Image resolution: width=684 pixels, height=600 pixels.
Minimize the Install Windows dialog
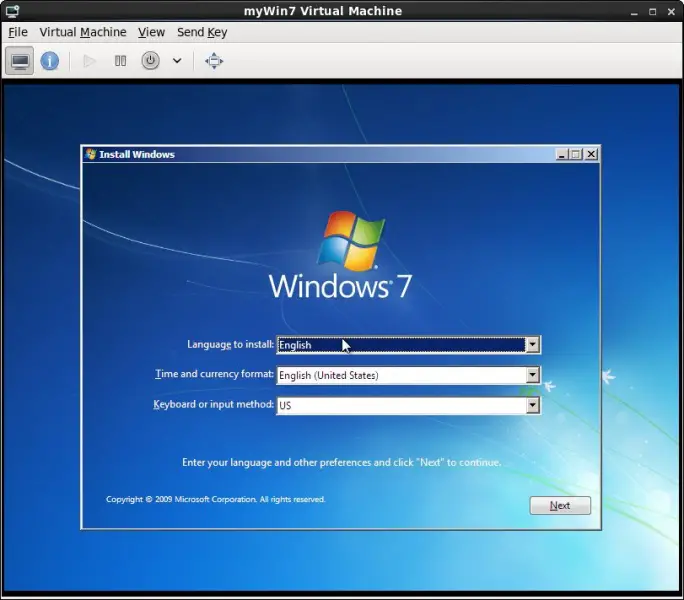[562, 154]
